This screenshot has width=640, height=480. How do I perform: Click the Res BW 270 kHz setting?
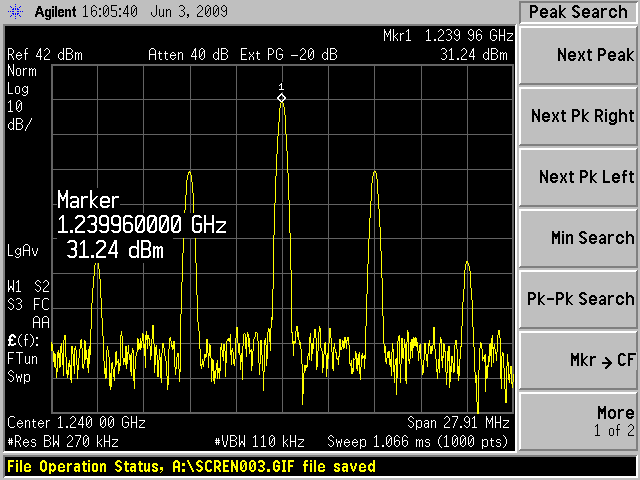pyautogui.click(x=60, y=439)
